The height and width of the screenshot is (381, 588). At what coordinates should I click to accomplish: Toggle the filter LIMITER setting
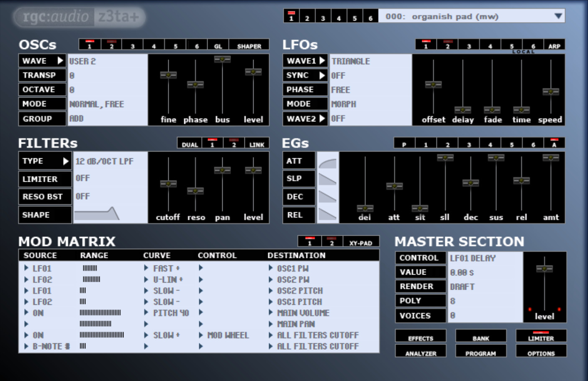tap(45, 179)
